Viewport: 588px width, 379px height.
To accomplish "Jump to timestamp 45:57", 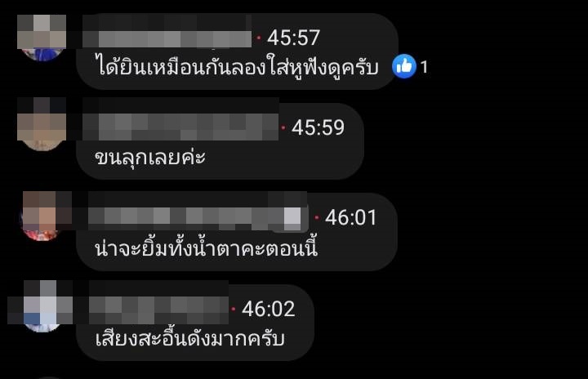I will pos(294,38).
